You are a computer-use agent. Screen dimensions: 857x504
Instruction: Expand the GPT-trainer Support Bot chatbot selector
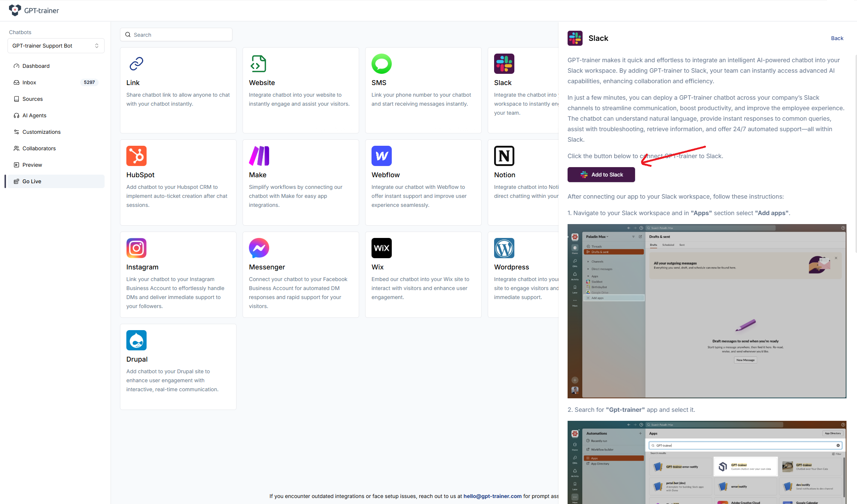pyautogui.click(x=56, y=46)
